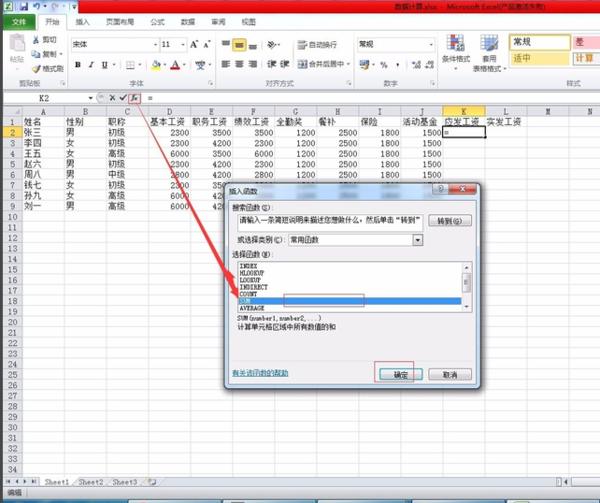
Task: Click the Merge and Center button
Action: (x=326, y=65)
